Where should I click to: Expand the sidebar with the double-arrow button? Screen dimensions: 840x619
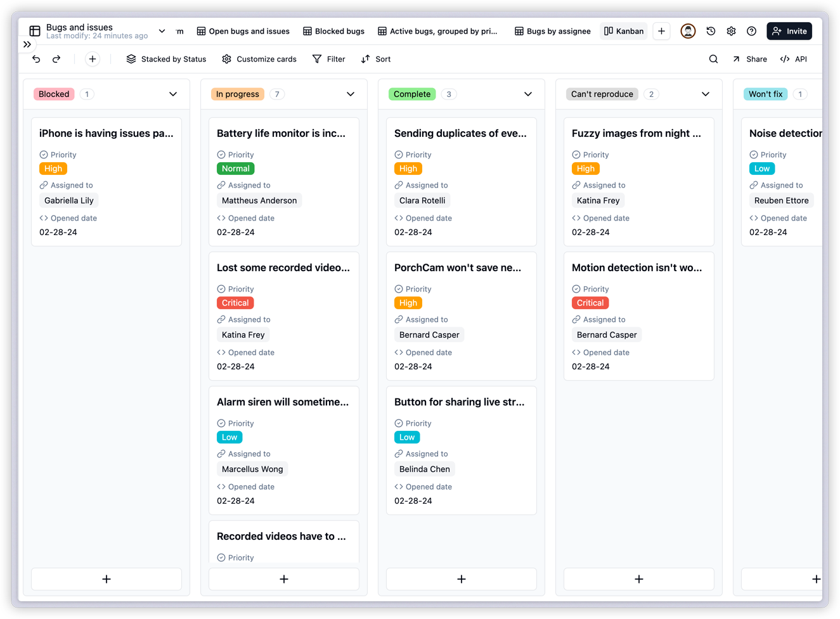point(27,44)
